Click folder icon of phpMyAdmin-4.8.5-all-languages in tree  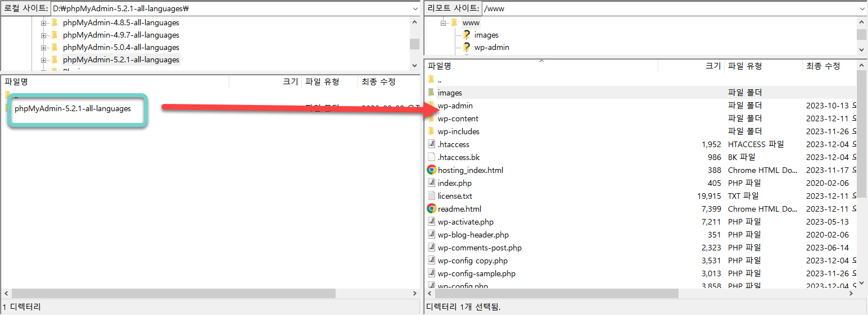(55, 23)
